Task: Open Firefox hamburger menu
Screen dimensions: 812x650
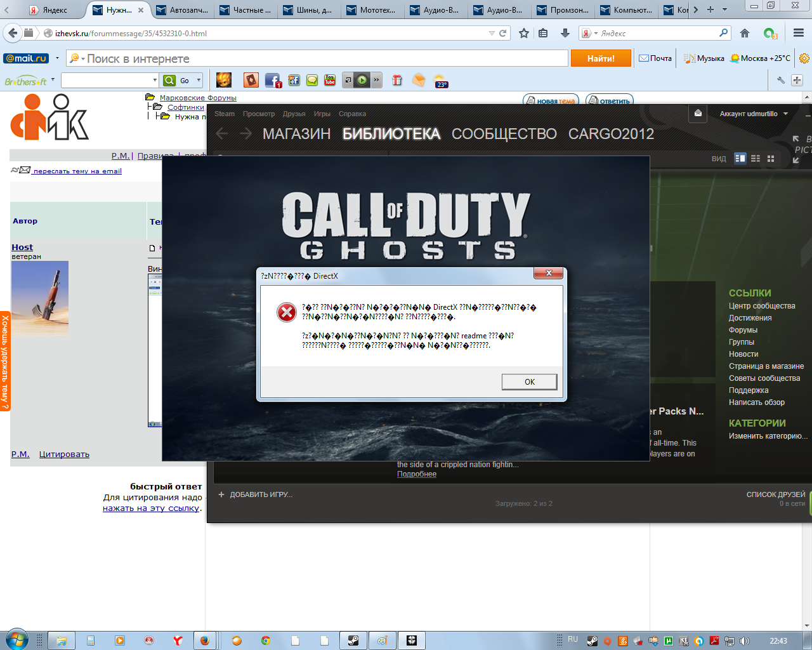Action: pyautogui.click(x=798, y=33)
